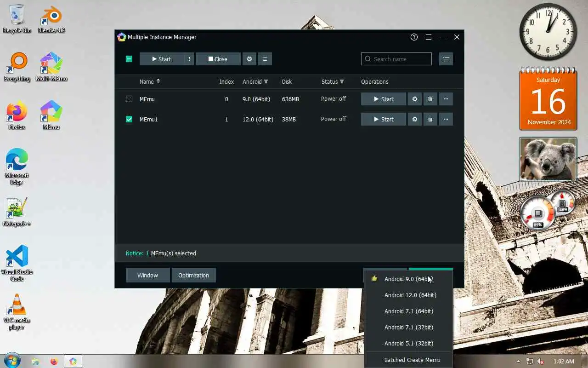
Task: Expand the batch Start options dropdown
Action: tap(189, 59)
